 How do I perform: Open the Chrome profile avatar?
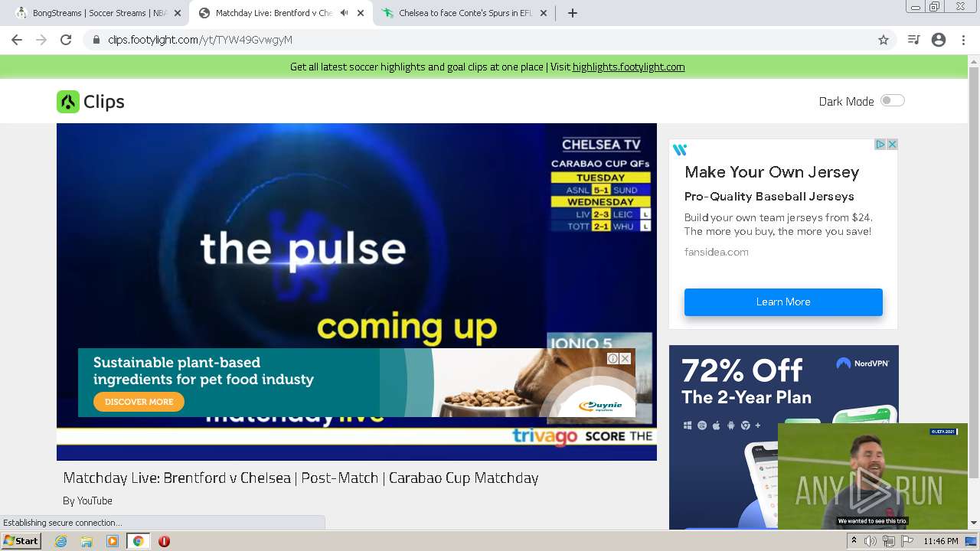click(x=939, y=40)
